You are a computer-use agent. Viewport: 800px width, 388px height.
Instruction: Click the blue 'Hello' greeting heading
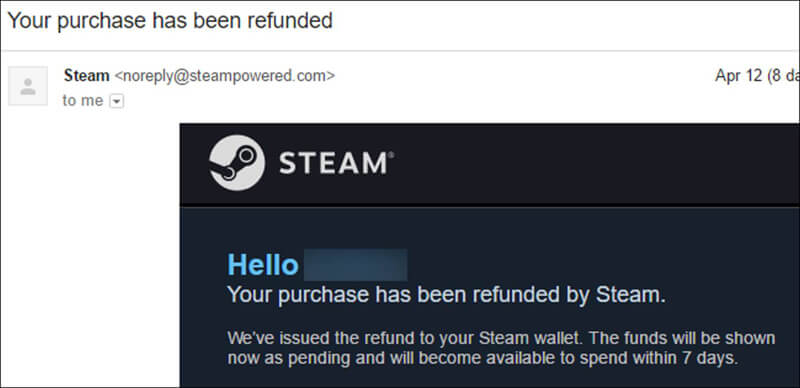263,265
